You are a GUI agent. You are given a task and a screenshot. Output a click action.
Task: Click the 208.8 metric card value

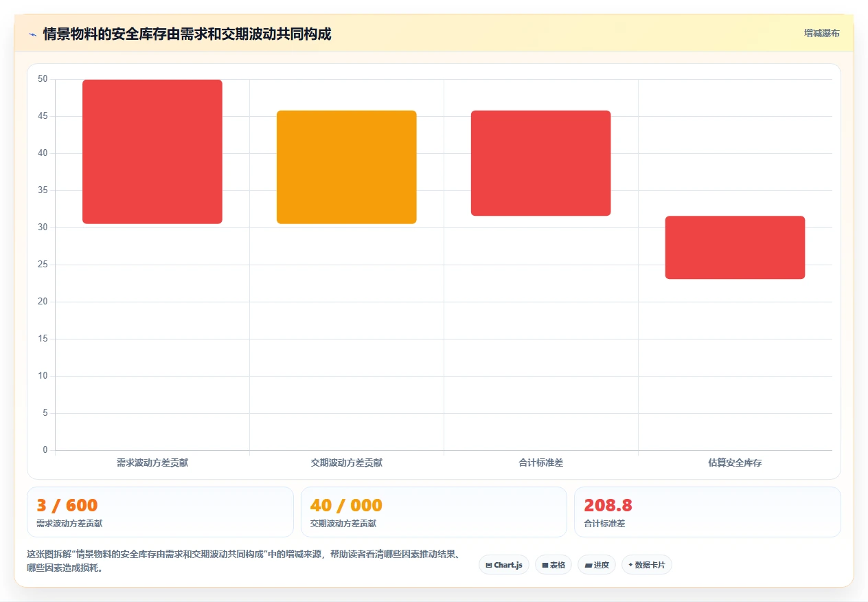click(608, 505)
